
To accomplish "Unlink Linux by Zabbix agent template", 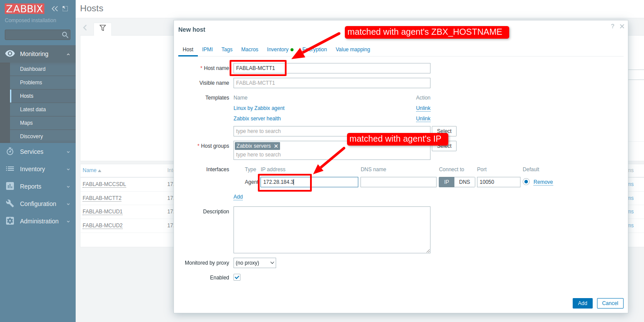I will point(423,108).
